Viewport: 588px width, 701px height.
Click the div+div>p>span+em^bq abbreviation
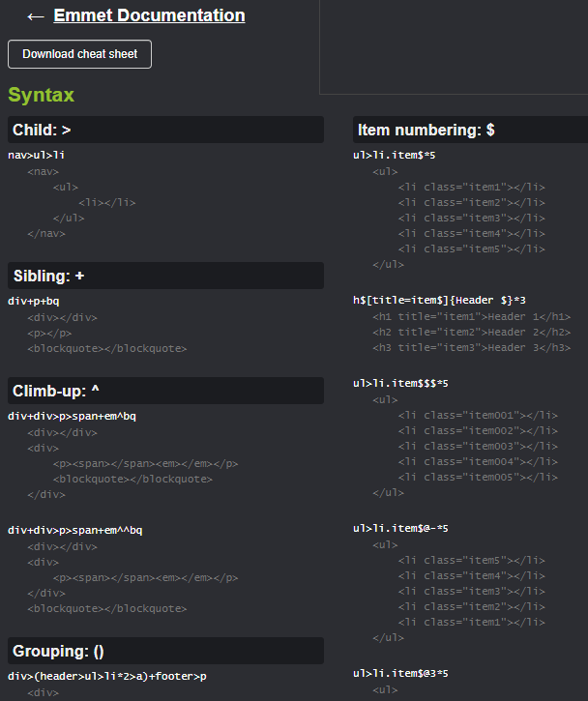pos(72,416)
